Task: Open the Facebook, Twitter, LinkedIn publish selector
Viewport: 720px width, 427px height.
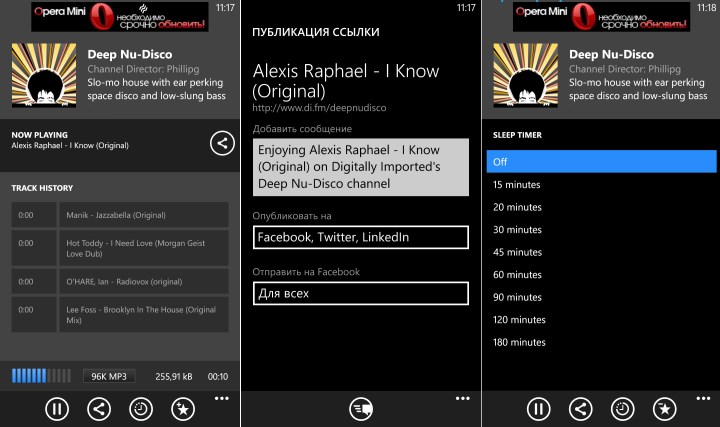Action: [360, 237]
